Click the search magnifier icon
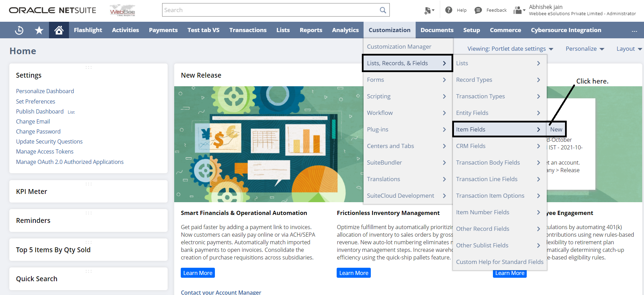This screenshot has height=295, width=644. [x=383, y=10]
